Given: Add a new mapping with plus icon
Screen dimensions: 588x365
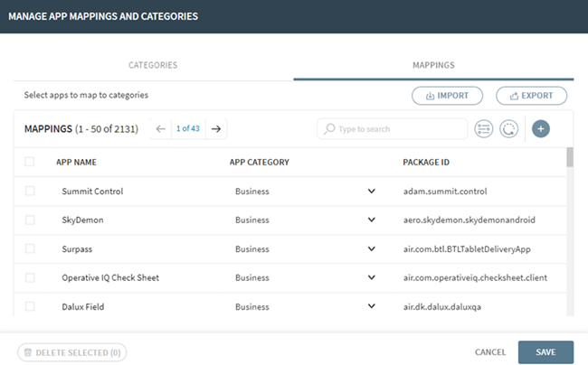Looking at the screenshot, I should [541, 129].
